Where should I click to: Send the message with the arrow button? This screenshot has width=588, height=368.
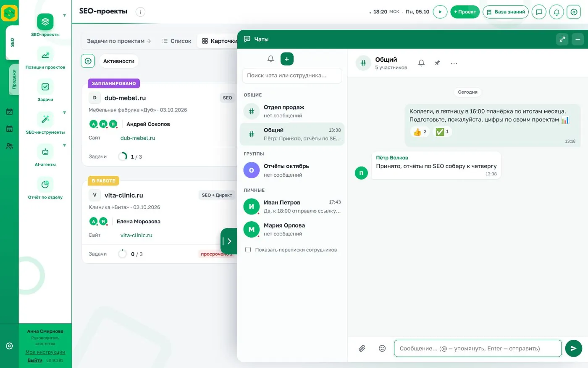(x=574, y=348)
